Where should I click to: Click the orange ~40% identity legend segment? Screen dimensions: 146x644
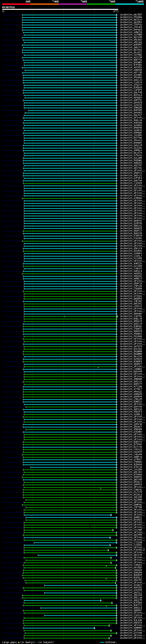click(x=45, y=4)
